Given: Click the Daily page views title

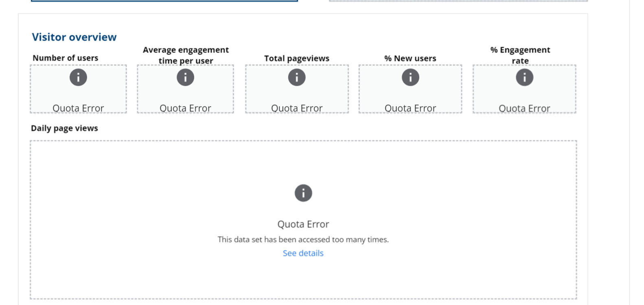Looking at the screenshot, I should point(64,128).
